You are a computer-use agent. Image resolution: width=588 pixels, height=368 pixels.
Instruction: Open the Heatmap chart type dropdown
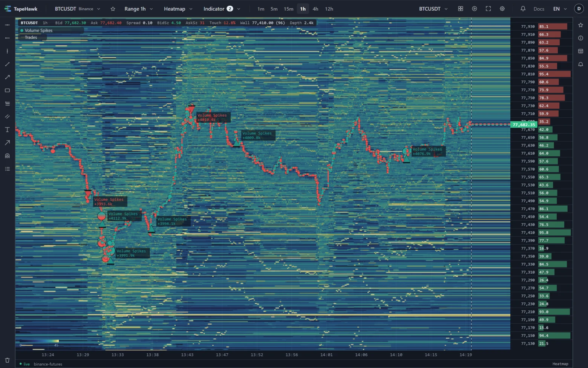tap(178, 9)
